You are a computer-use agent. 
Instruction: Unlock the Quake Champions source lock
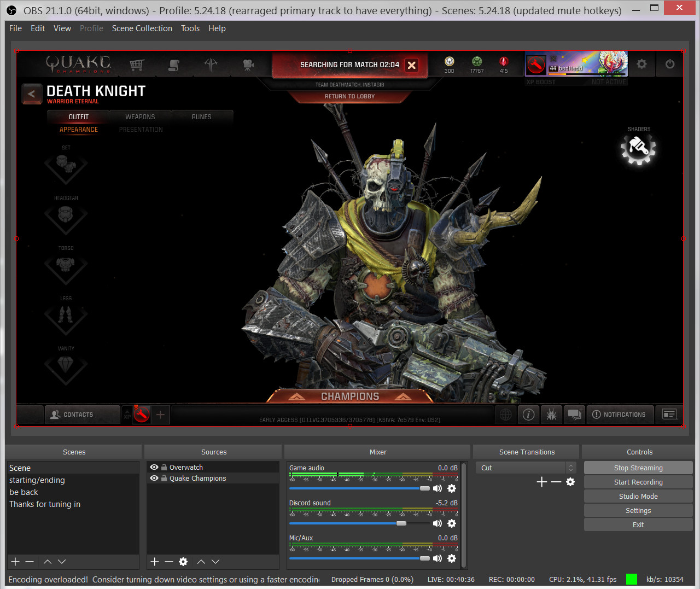tap(164, 478)
